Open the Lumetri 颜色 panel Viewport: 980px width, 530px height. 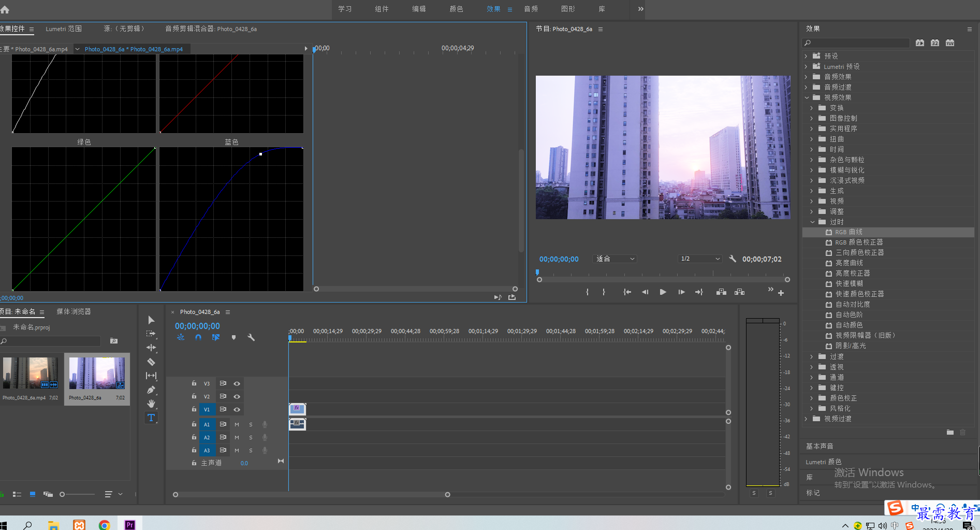823,462
